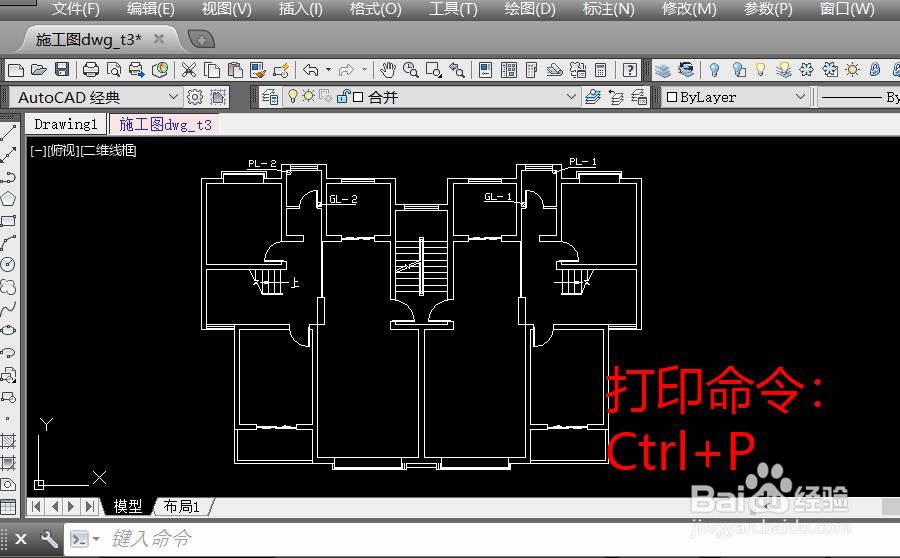Click the Plot printer icon
This screenshot has height=558, width=900.
pyautogui.click(x=91, y=70)
